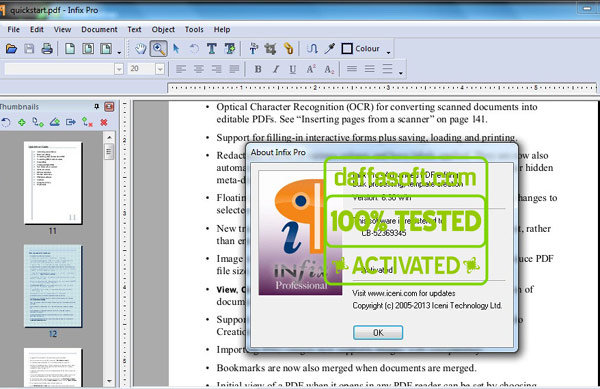
Task: Click the Rotate tool in main toolbar
Action: [x=194, y=49]
